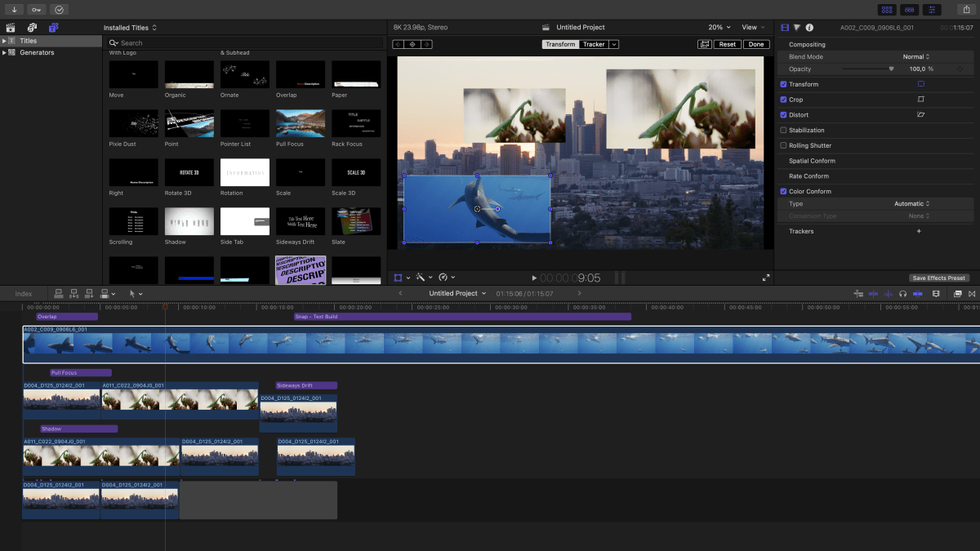
Task: Click the Done button in the viewer
Action: coord(756,44)
